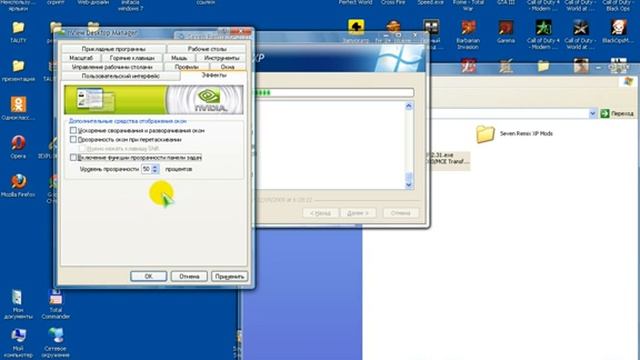This screenshot has height=360, width=640.
Task: Click the nView Desktop Manager title icon
Action: point(62,33)
